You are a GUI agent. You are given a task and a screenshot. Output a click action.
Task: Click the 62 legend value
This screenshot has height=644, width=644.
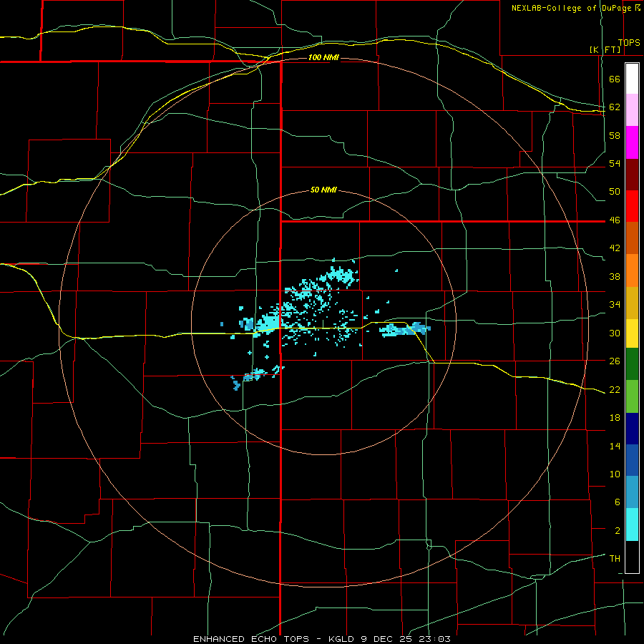pyautogui.click(x=615, y=107)
